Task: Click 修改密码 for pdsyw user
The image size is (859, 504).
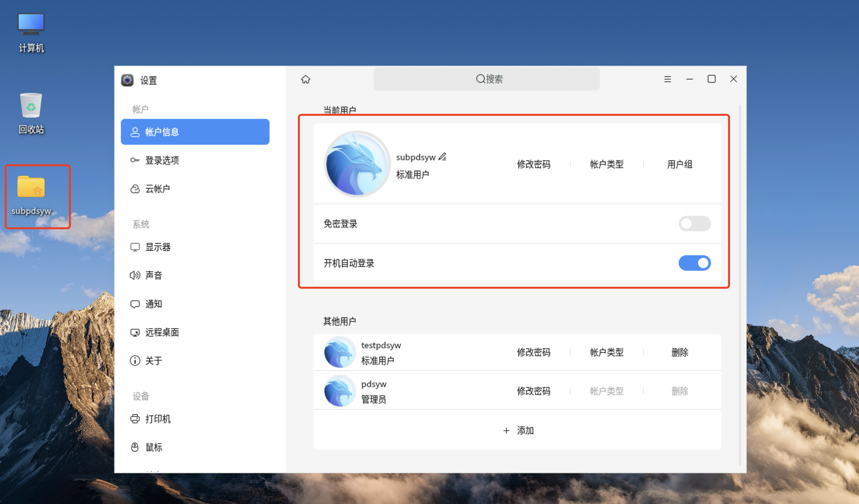Action: click(534, 391)
